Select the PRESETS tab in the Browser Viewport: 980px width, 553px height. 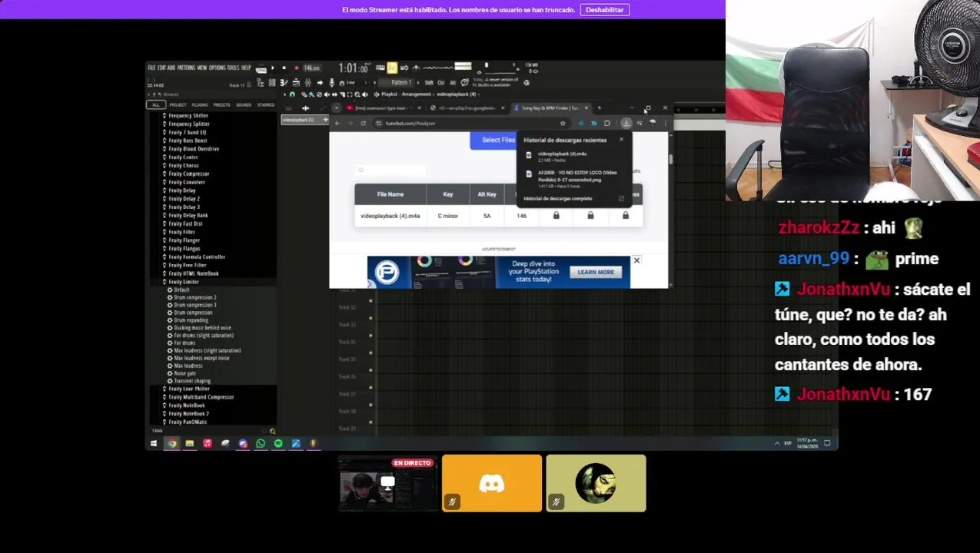click(x=221, y=104)
